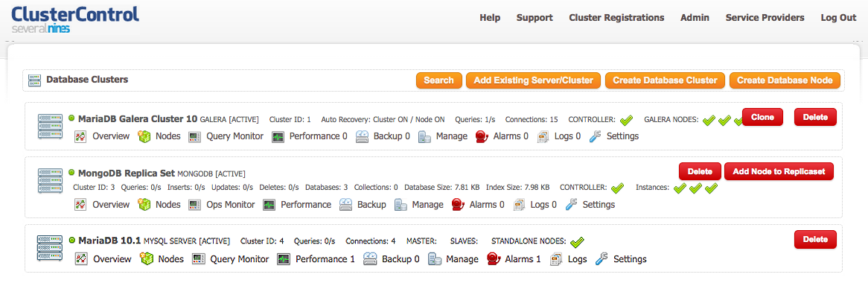Delete the MongoDB Replica Set
The width and height of the screenshot is (868, 286).
tap(700, 171)
